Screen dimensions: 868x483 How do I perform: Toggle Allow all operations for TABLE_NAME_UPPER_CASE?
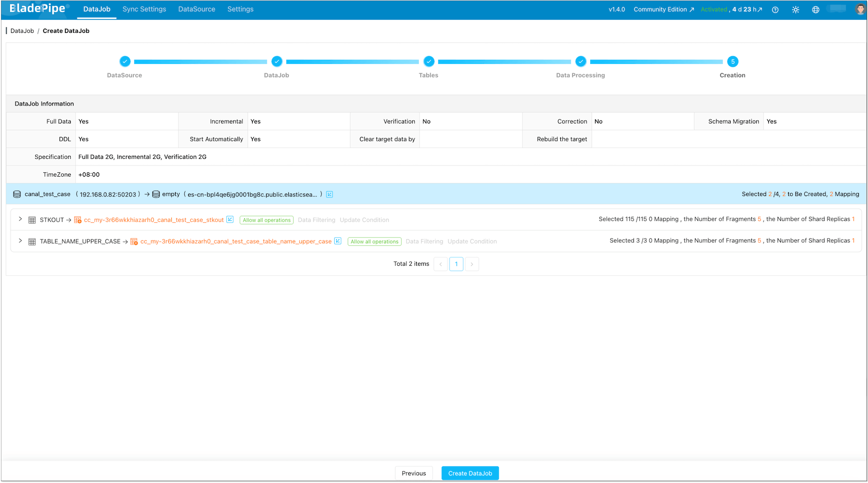[374, 241]
